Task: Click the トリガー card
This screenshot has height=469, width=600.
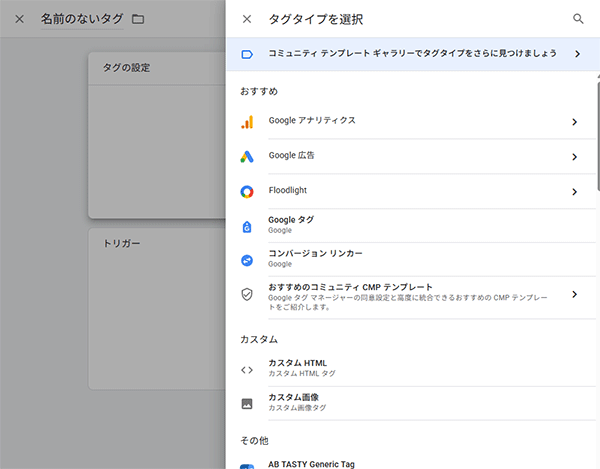Action: tap(157, 309)
